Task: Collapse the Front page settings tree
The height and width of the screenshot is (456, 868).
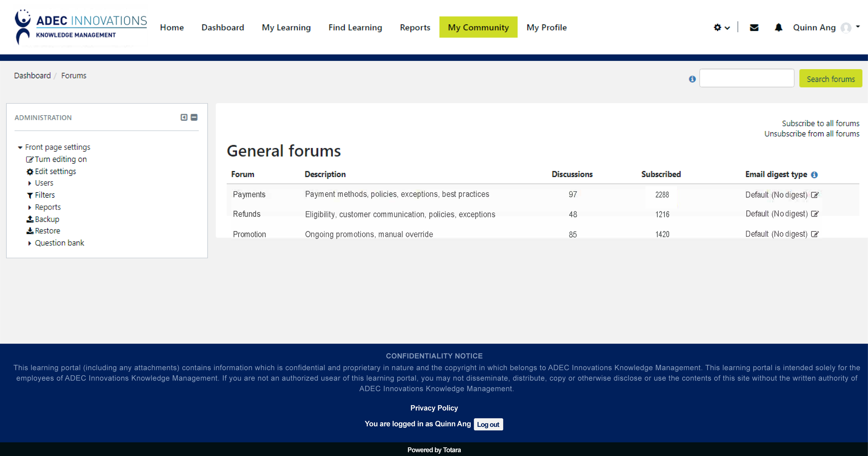Action: pos(20,147)
